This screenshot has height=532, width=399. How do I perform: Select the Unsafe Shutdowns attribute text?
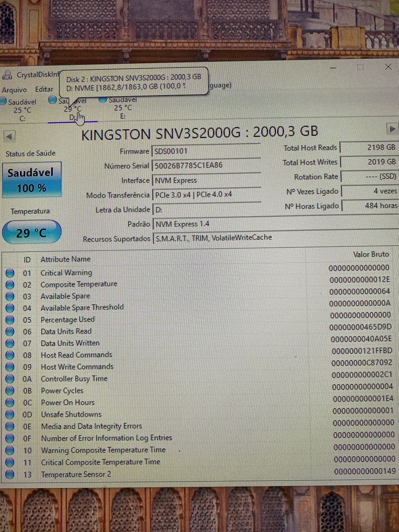point(71,414)
